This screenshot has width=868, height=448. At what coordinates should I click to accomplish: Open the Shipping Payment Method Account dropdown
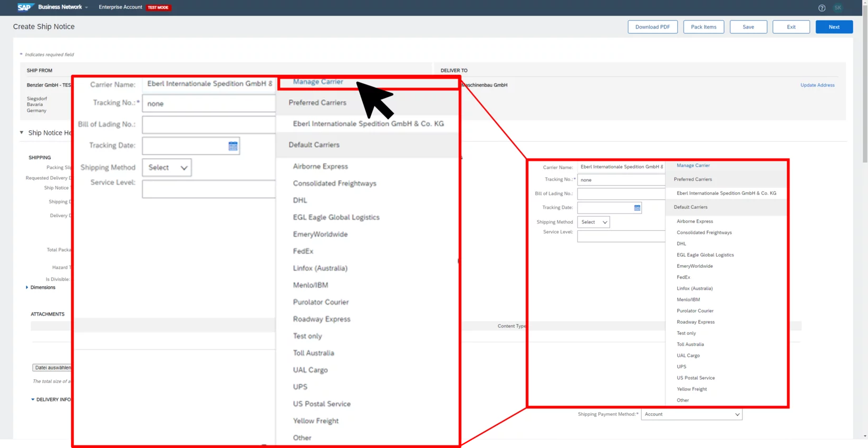[x=691, y=414]
